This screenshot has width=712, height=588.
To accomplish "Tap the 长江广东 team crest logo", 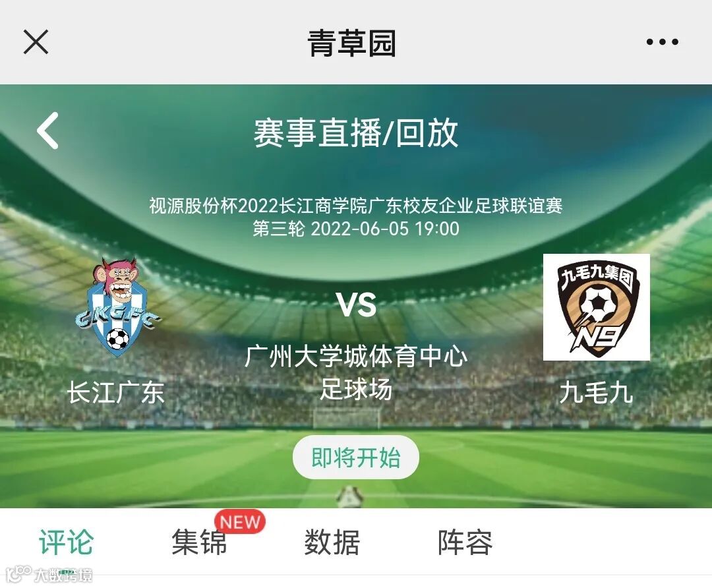I will 117,307.
